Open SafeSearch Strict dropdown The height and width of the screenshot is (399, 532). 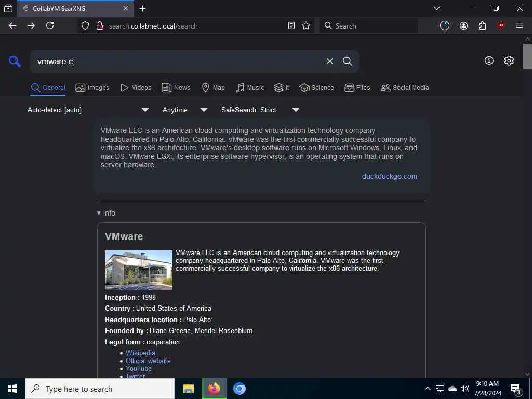[x=260, y=110]
